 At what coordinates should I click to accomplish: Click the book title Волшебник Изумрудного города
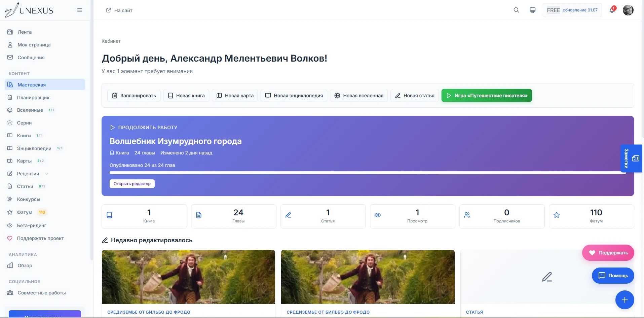click(176, 141)
